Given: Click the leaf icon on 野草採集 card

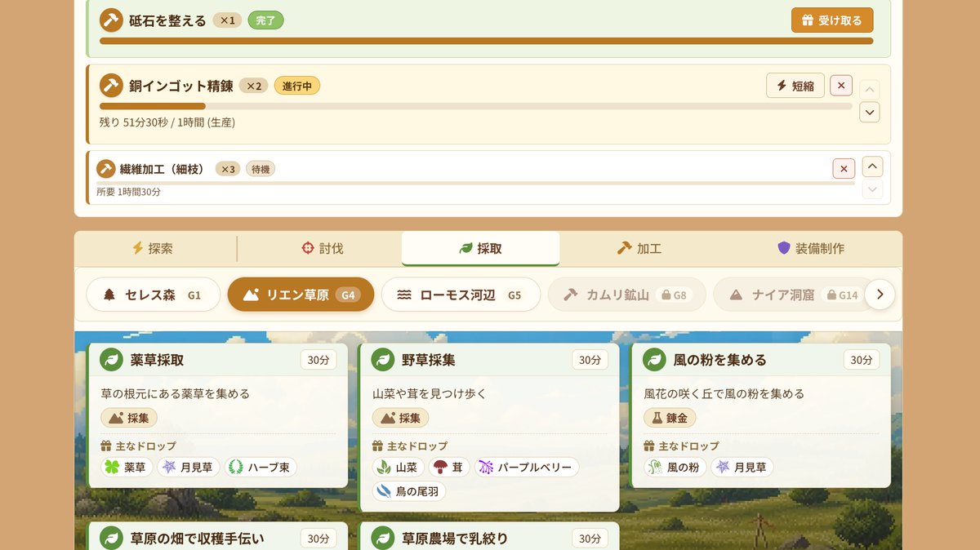Looking at the screenshot, I should (x=383, y=360).
